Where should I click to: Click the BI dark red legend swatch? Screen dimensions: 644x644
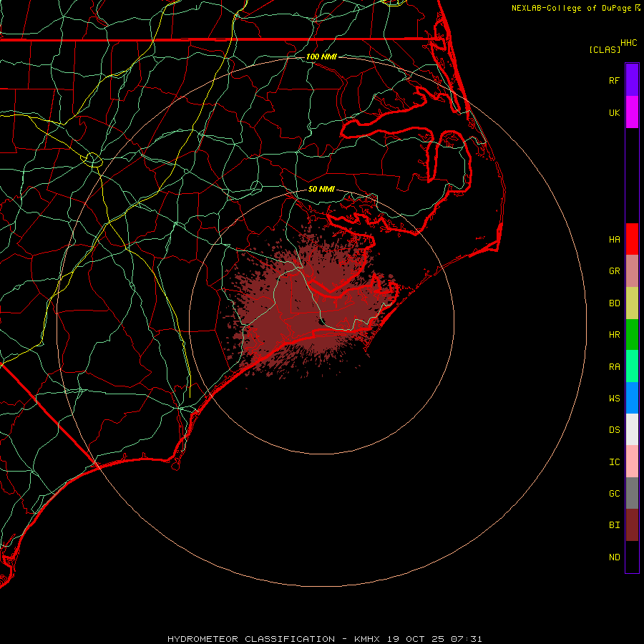[x=632, y=525]
